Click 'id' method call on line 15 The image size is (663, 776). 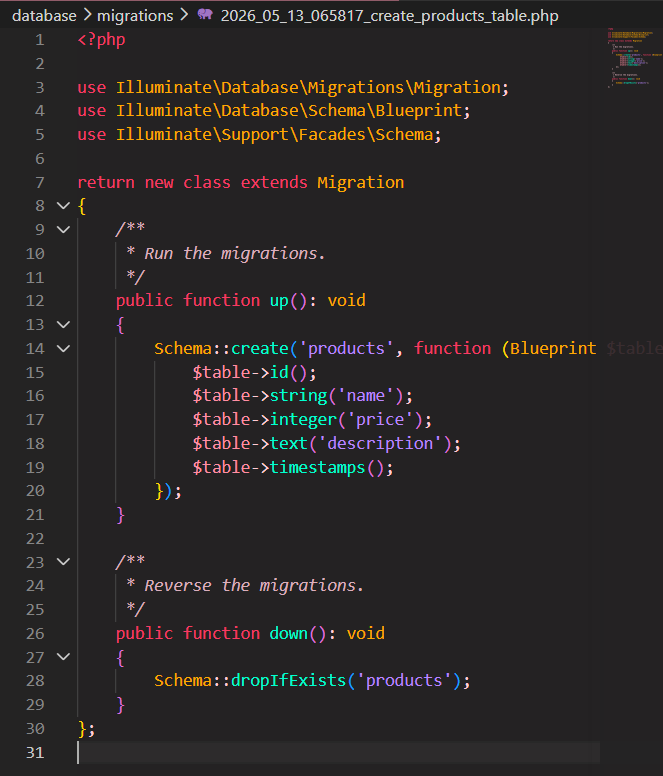click(x=279, y=372)
